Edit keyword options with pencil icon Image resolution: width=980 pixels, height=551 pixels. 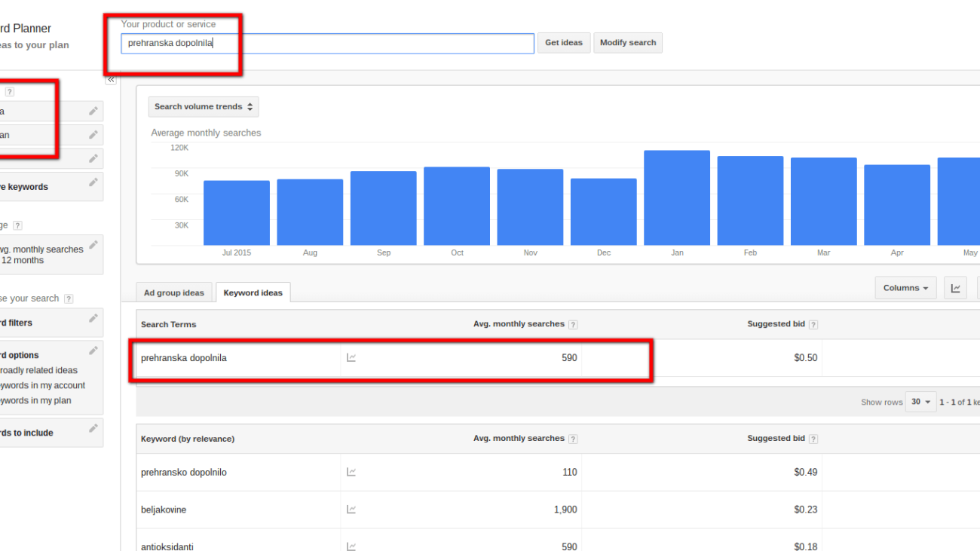93,350
